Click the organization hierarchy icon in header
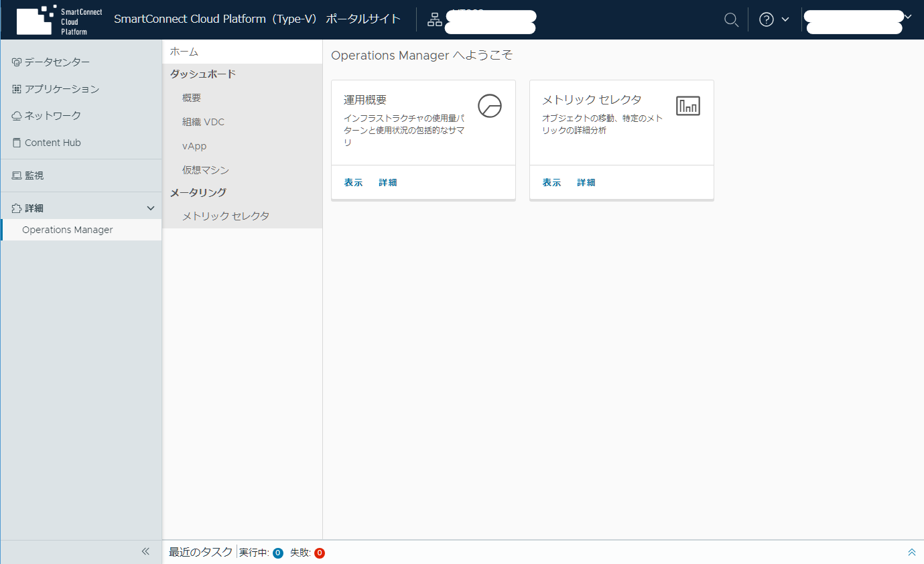Image resolution: width=924 pixels, height=564 pixels. [435, 20]
